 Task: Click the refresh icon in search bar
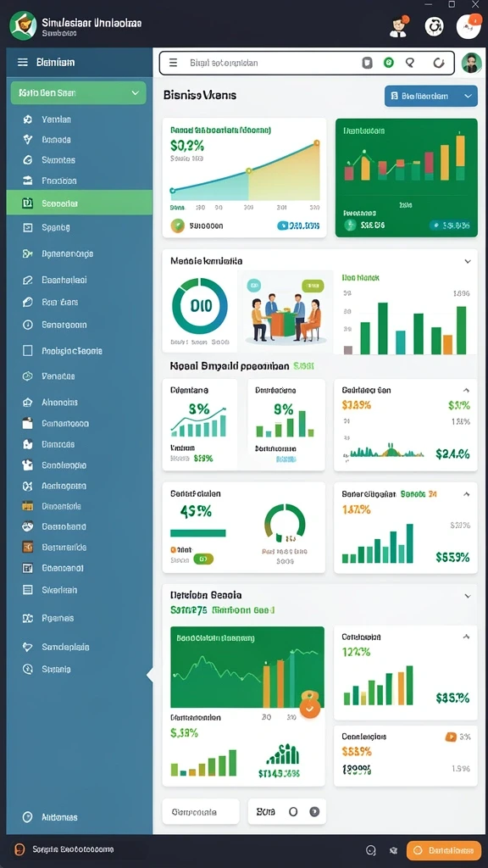coord(439,63)
